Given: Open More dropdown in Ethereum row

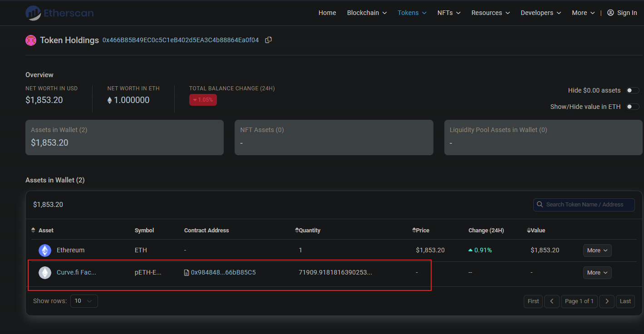Looking at the screenshot, I should 597,250.
